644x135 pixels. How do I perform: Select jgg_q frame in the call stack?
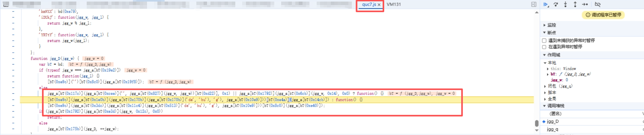pos(553,129)
